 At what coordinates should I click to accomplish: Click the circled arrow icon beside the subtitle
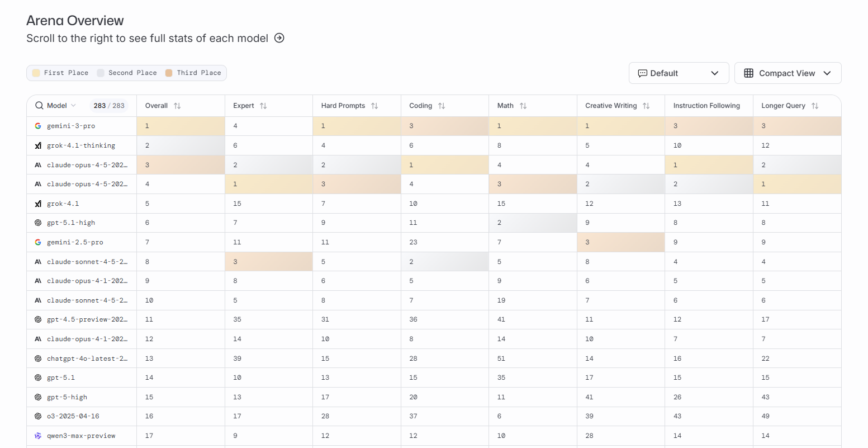tap(279, 38)
